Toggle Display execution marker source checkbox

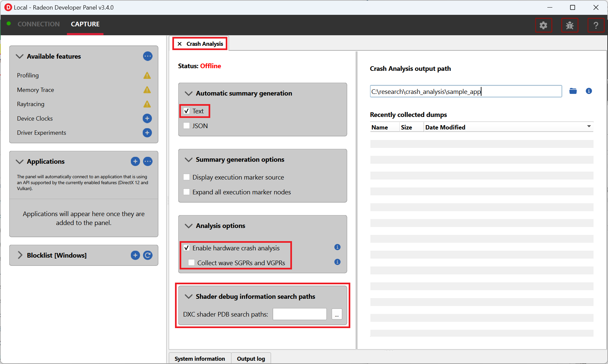pyautogui.click(x=187, y=177)
